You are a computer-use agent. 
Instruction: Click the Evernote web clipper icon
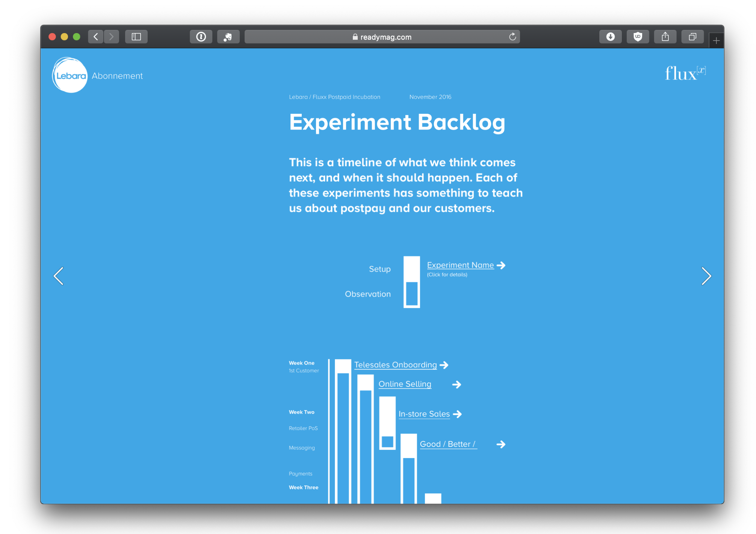[228, 37]
